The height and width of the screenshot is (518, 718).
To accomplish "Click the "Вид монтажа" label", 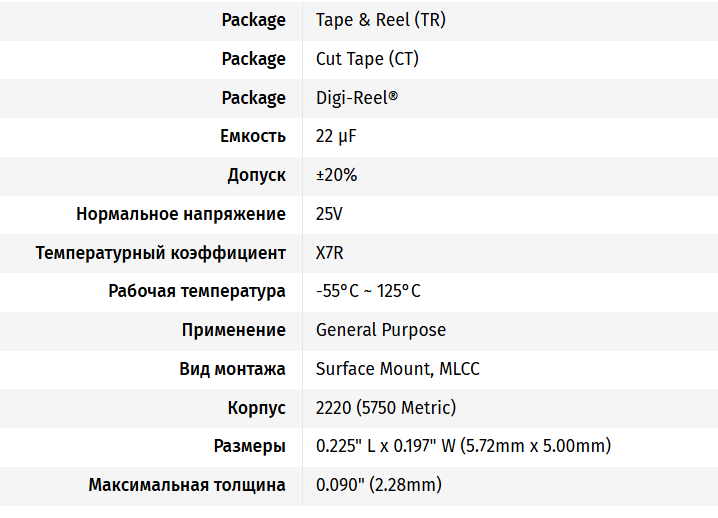I will (x=232, y=369).
